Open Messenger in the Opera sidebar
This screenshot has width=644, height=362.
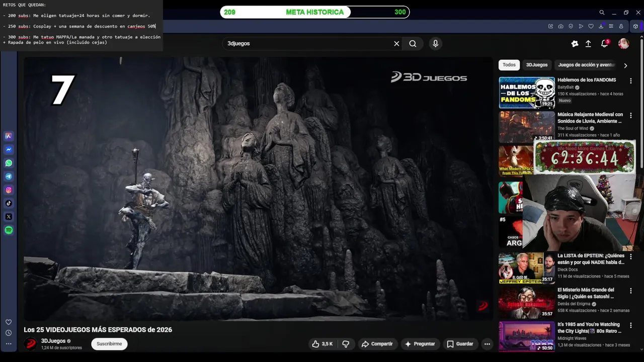pos(9,149)
